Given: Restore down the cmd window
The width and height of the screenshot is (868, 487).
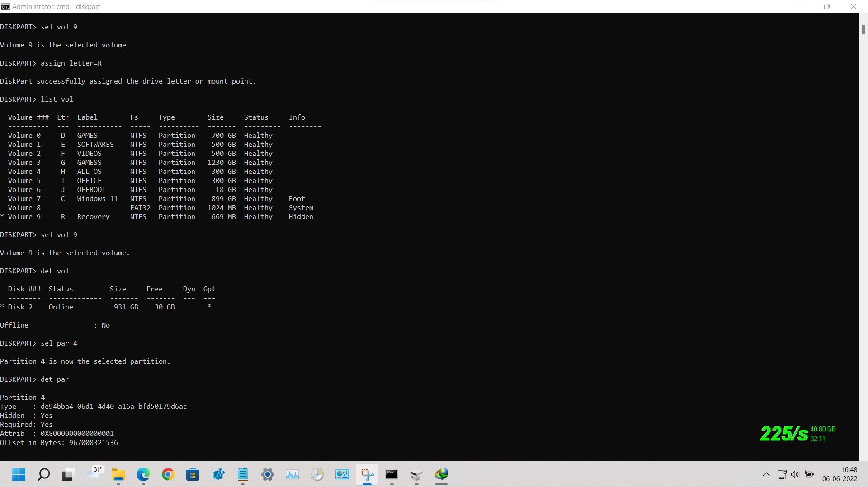Looking at the screenshot, I should [x=826, y=6].
